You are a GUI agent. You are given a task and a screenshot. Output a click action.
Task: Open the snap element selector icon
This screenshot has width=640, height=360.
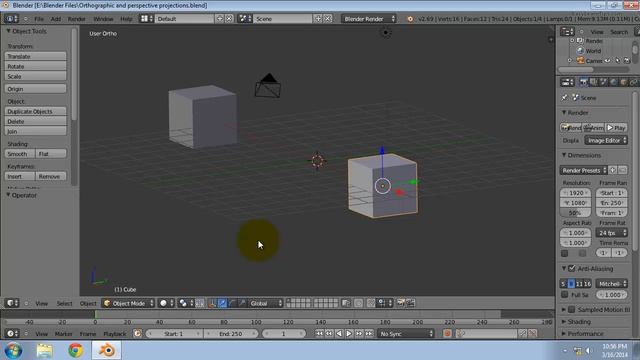pyautogui.click(x=384, y=303)
